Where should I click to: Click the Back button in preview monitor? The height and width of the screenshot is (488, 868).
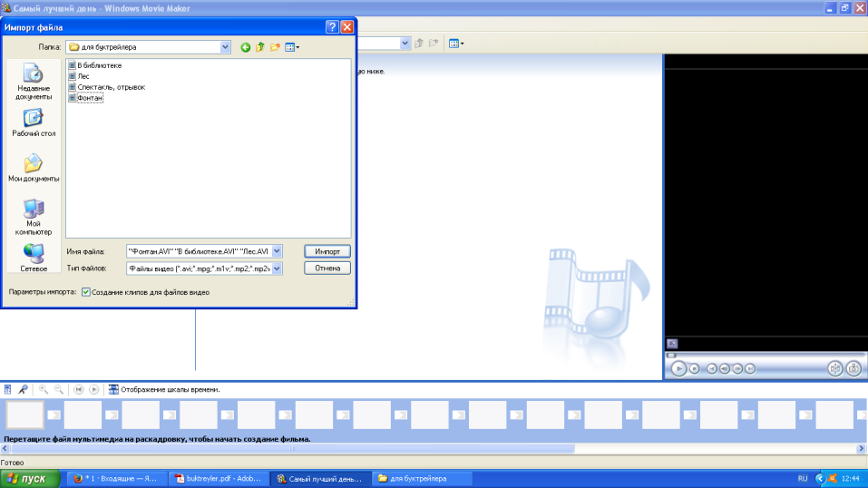712,369
